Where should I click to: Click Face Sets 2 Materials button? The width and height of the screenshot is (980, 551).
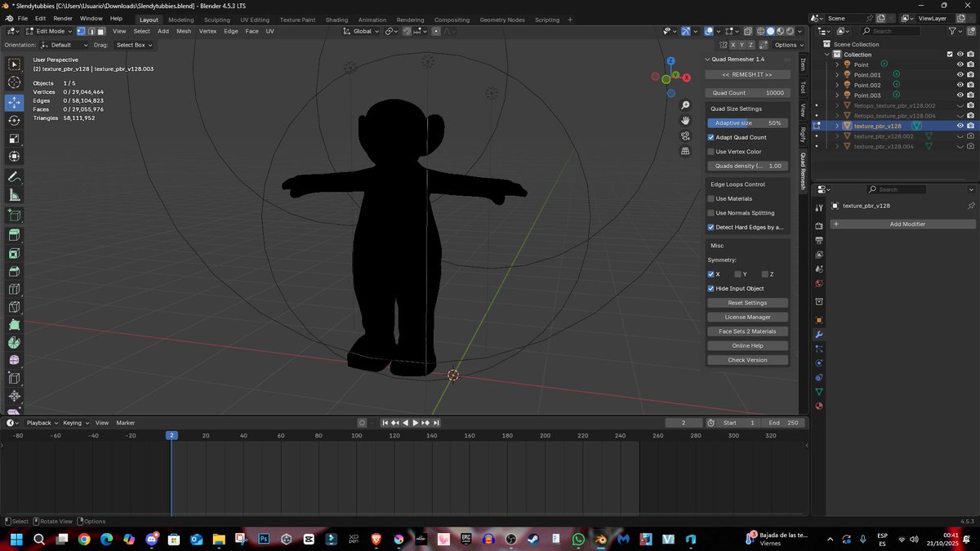[x=747, y=331]
